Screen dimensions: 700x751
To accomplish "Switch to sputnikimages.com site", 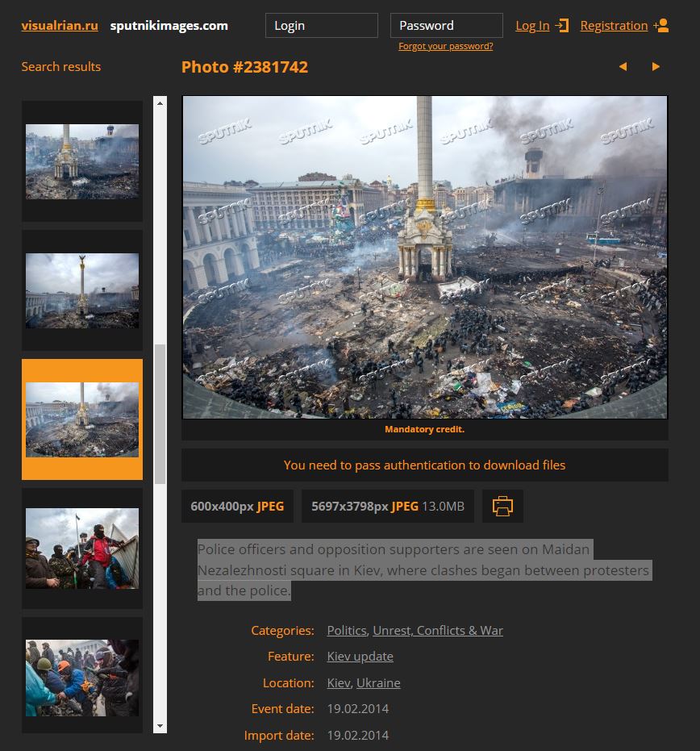I will (x=169, y=25).
